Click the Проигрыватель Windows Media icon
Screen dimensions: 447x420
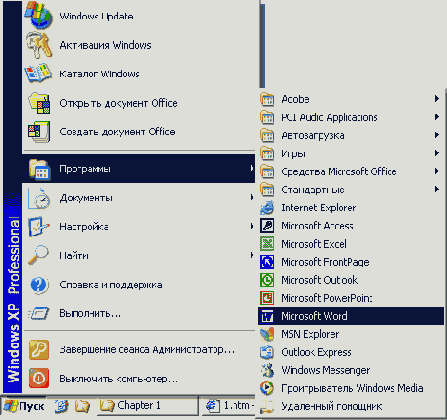point(267,388)
